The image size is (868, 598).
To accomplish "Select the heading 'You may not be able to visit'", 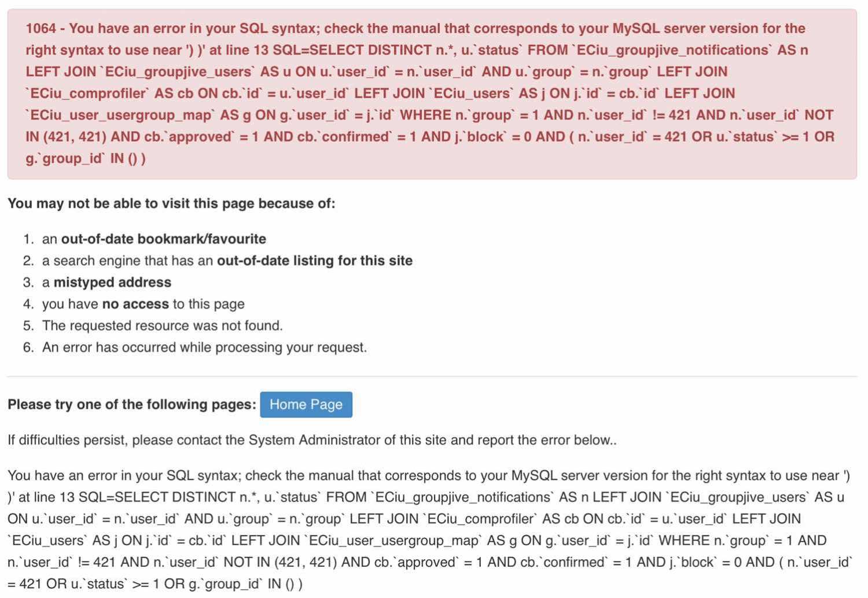I will (171, 204).
